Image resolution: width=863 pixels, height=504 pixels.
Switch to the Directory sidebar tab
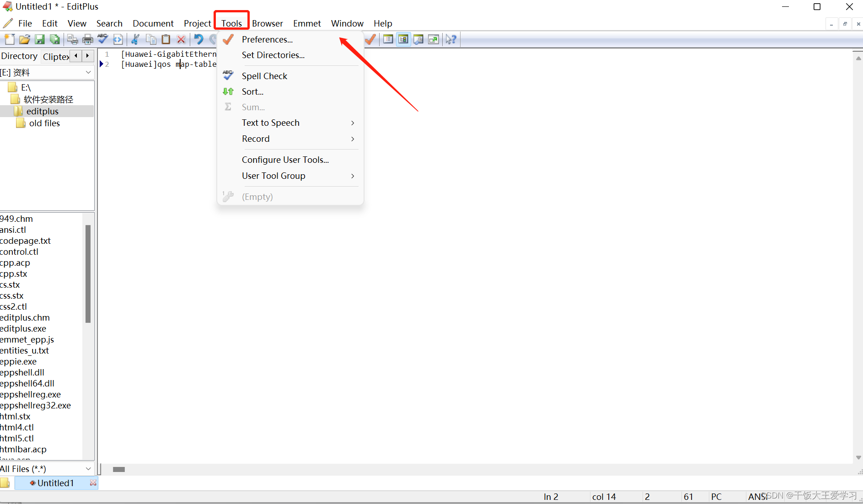pyautogui.click(x=19, y=56)
